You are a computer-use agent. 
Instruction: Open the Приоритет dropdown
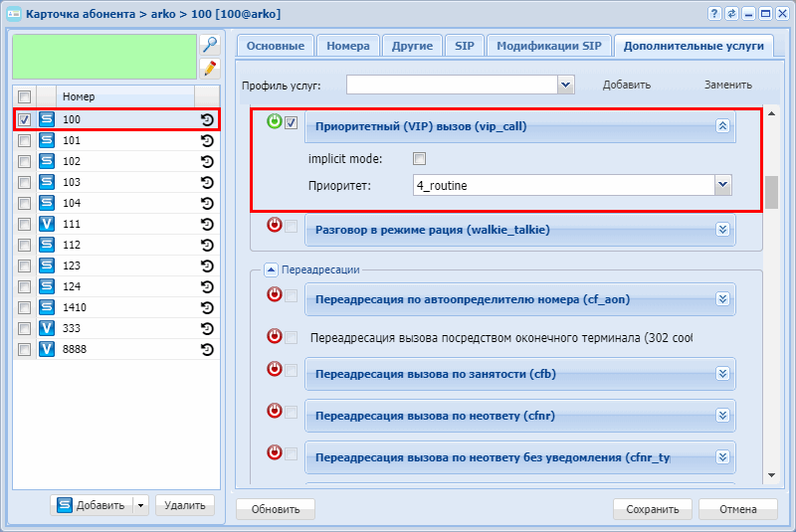(723, 185)
